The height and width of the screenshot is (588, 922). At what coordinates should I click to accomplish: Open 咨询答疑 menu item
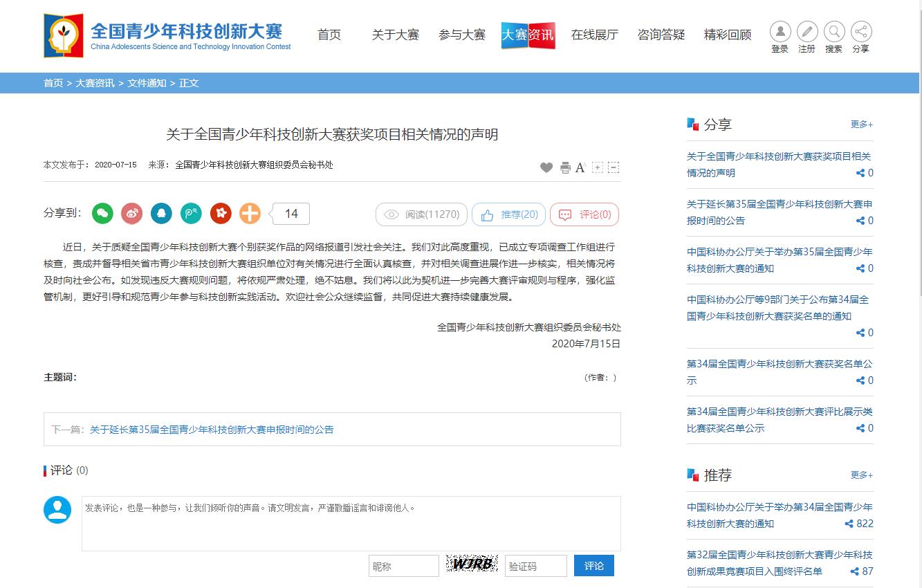[661, 35]
